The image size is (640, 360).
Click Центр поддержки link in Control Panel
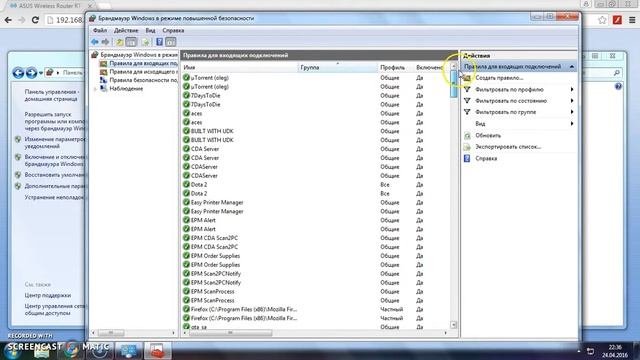click(x=48, y=295)
